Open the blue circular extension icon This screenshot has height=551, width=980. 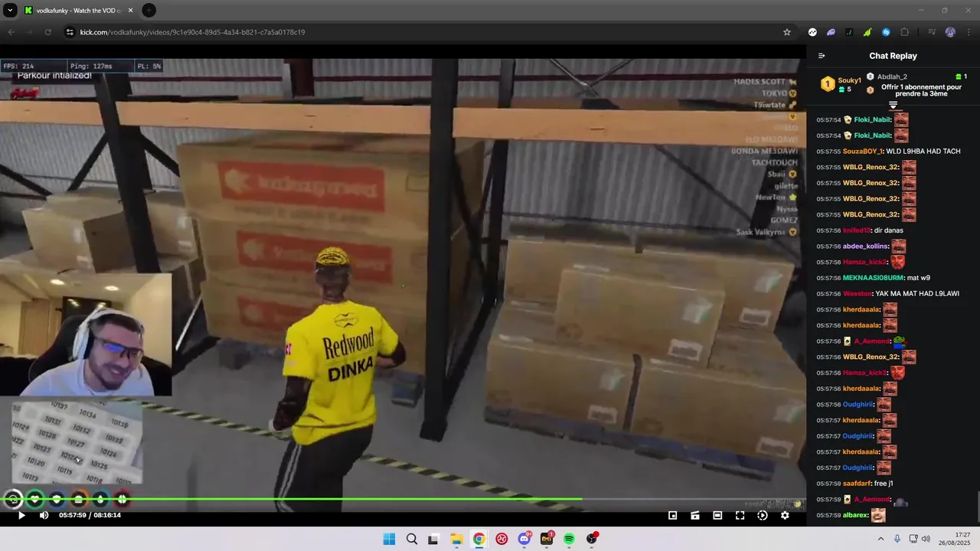886,32
